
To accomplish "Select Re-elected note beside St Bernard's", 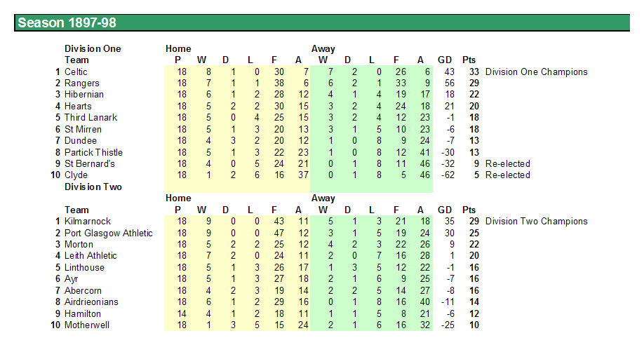I will (x=508, y=164).
